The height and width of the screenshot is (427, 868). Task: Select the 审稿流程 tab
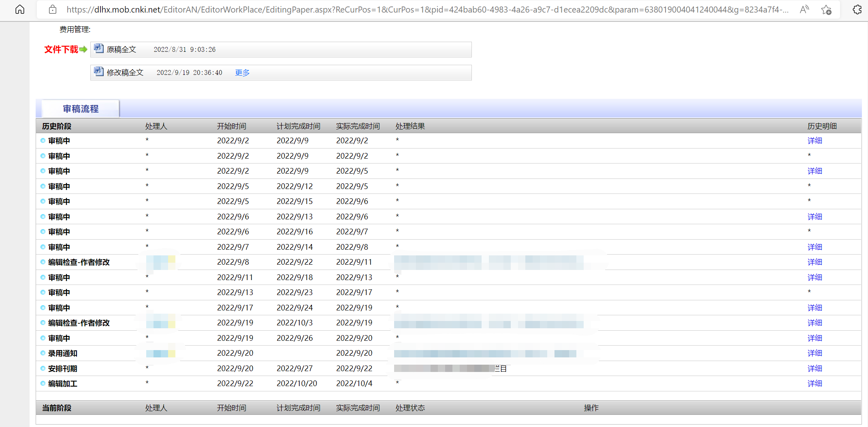click(81, 109)
